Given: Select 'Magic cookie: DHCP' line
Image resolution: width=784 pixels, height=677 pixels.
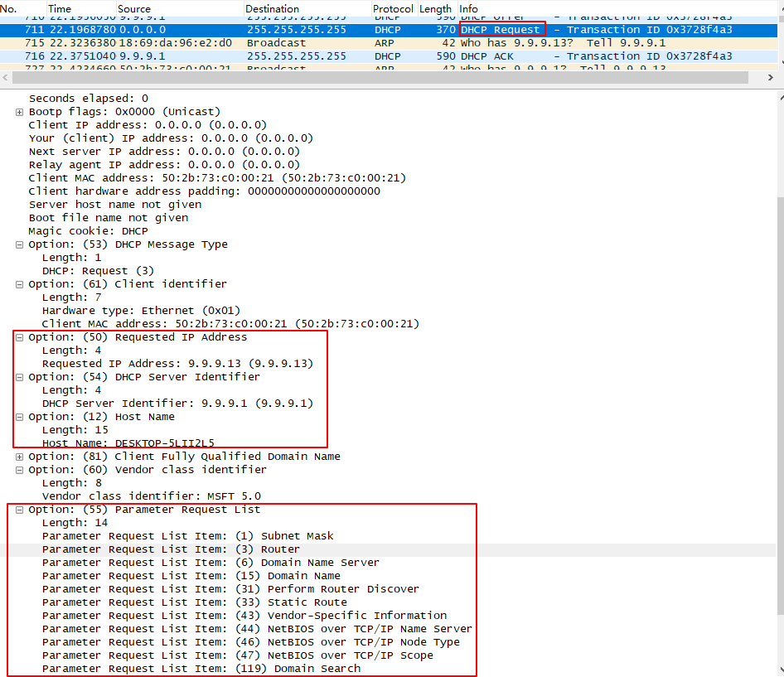Looking at the screenshot, I should pyautogui.click(x=89, y=231).
